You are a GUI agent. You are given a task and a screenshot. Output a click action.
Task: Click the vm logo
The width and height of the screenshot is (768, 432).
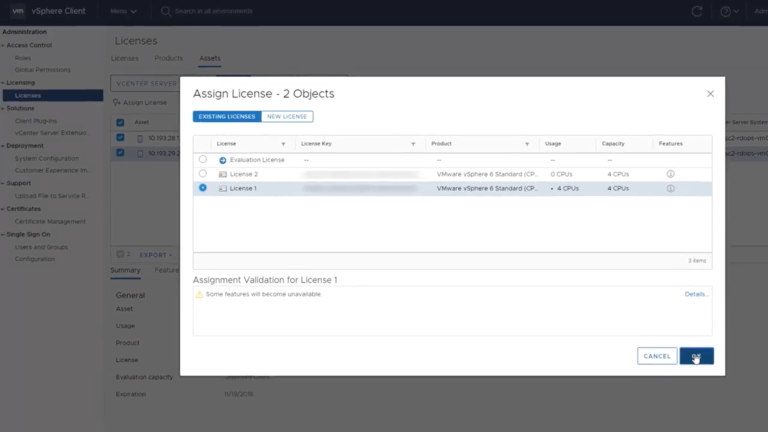(18, 11)
